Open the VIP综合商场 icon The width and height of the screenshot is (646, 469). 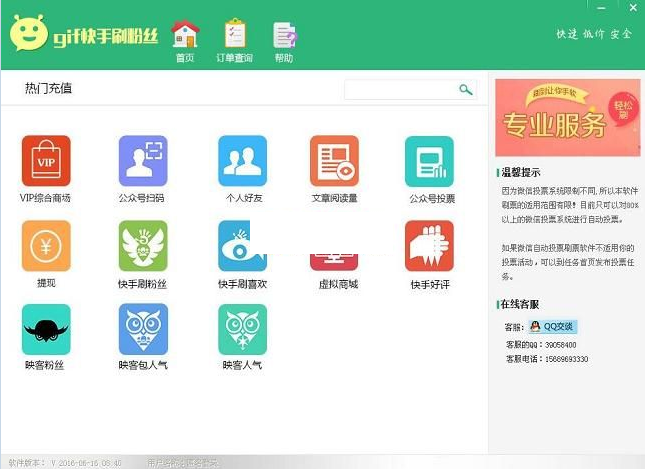click(46, 161)
